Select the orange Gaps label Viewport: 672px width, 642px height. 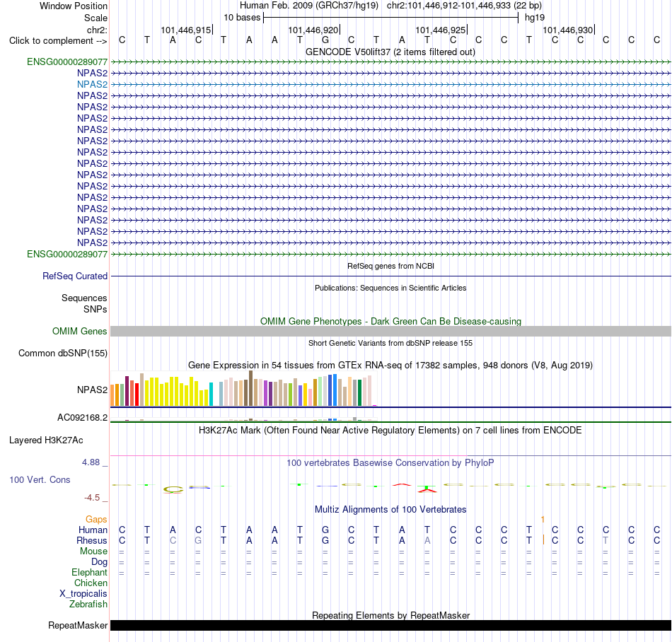[x=96, y=519]
